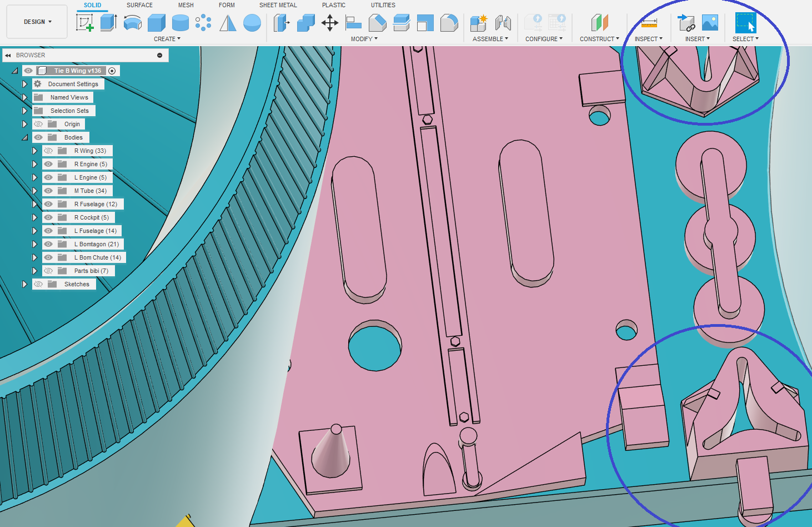Viewport: 812px width, 527px height.
Task: Click the Combine bodies tool
Action: pos(306,23)
